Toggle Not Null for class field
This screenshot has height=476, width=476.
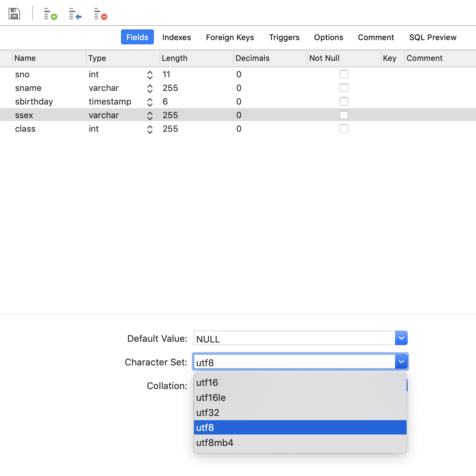344,128
